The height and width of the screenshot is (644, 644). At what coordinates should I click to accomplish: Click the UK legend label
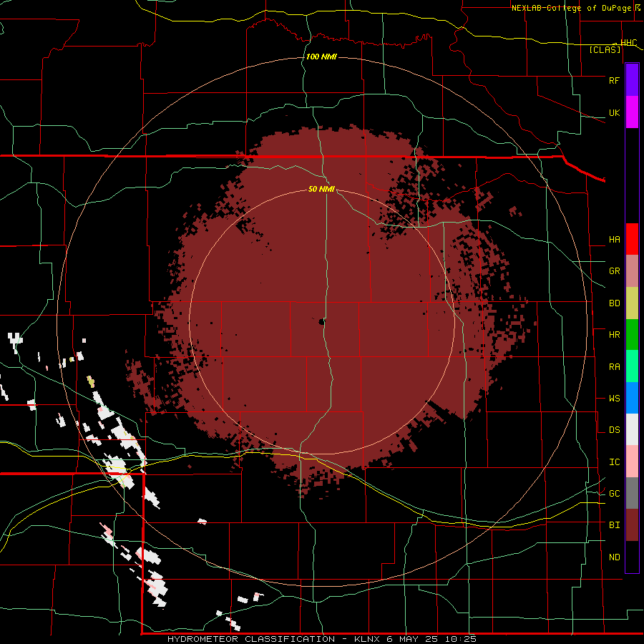(614, 113)
